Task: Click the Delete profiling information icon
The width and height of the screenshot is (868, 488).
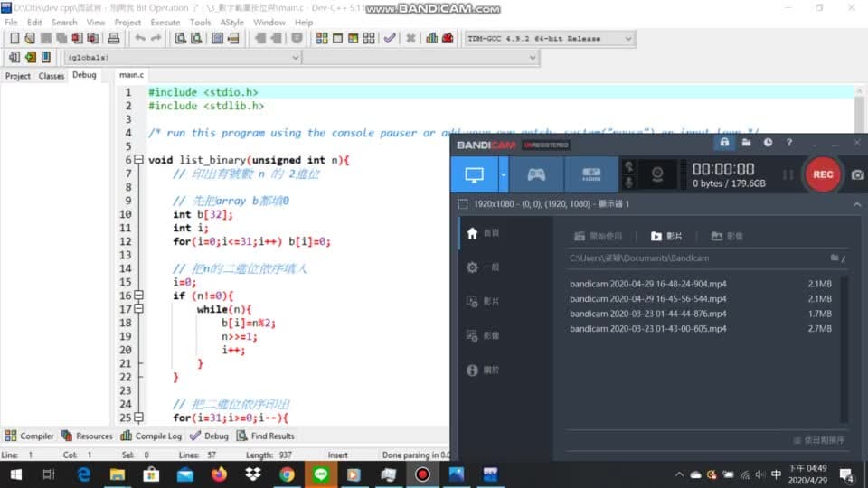Action: click(448, 38)
